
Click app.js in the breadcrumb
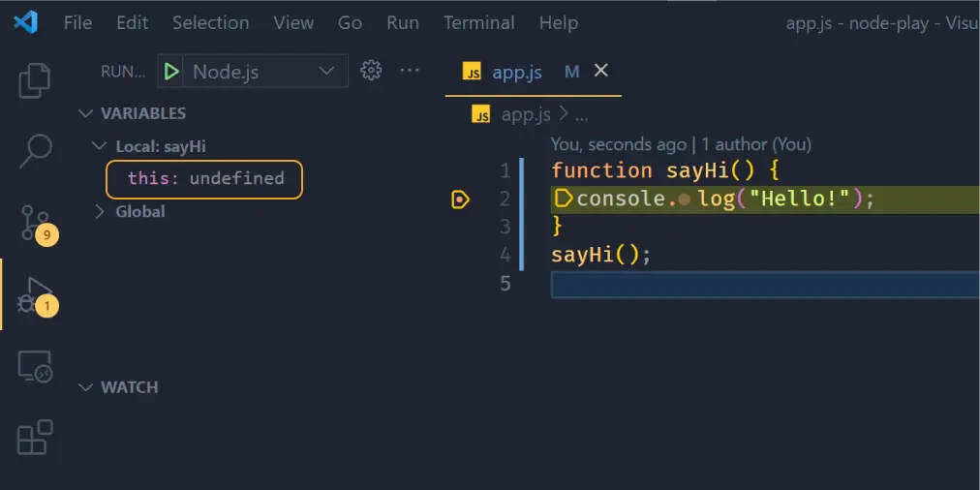point(526,115)
